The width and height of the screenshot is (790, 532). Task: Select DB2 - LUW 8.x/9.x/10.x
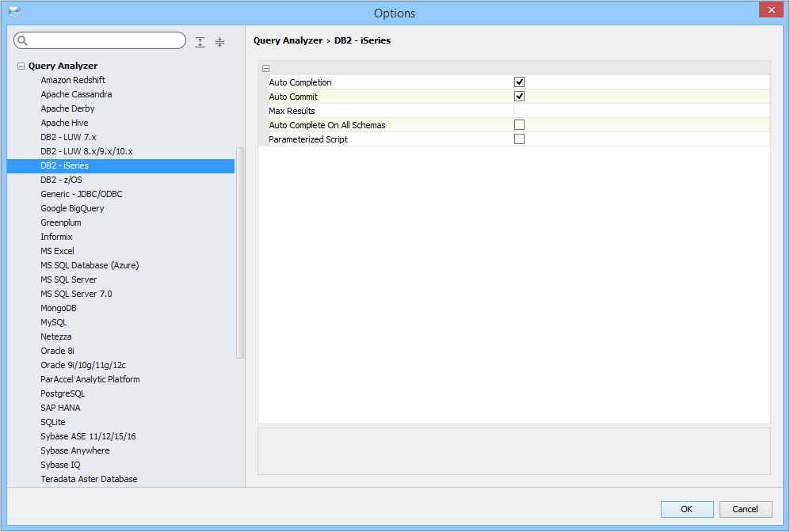coord(86,151)
